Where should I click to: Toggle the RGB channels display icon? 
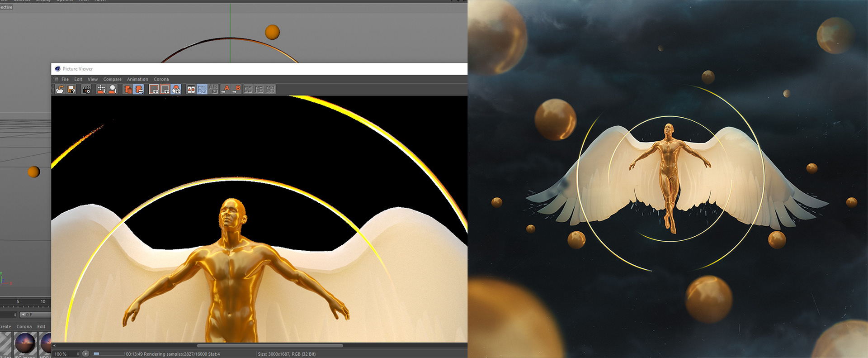[176, 90]
